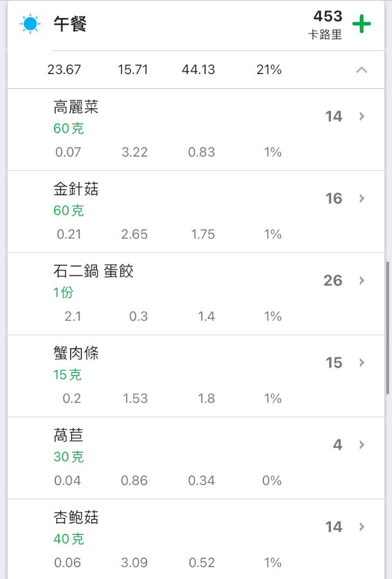Open details arrow for 高麗菜
Screen dimensions: 392x579
pos(361,116)
